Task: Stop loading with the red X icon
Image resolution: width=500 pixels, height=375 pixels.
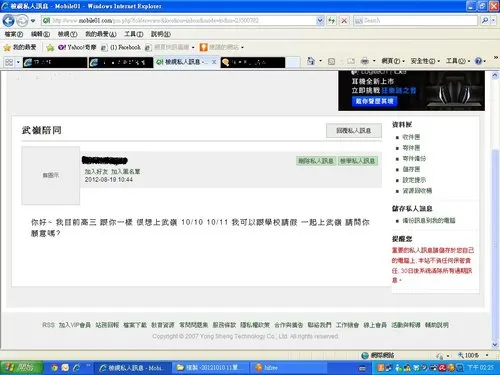Action: point(344,21)
